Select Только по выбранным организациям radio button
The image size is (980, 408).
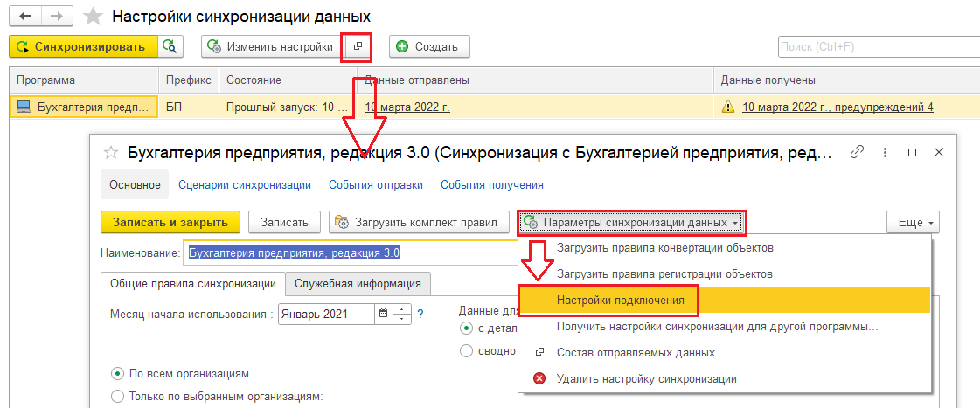(117, 396)
